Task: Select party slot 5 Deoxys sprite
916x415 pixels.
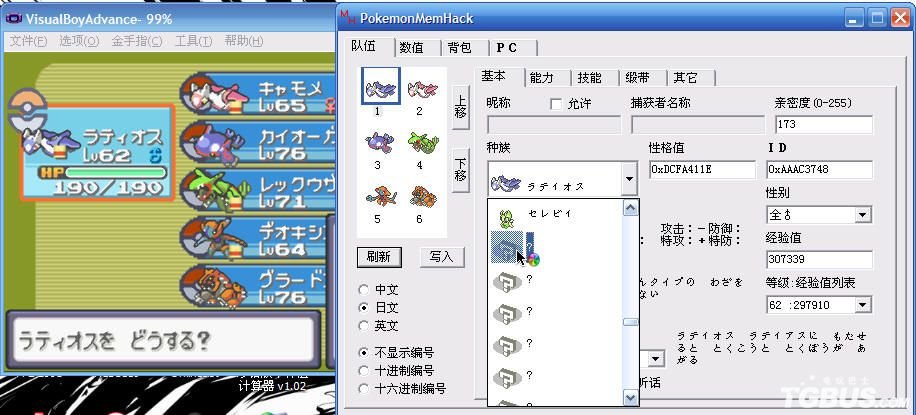Action: (380, 197)
